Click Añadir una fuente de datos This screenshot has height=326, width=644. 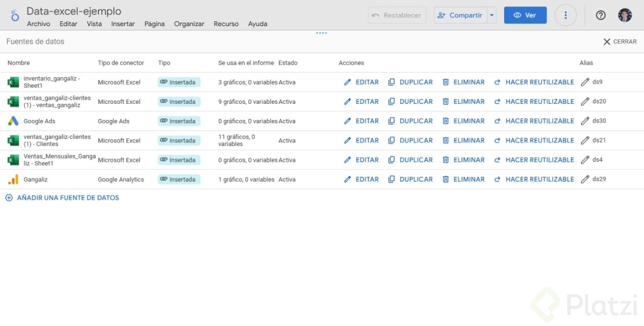pos(62,198)
